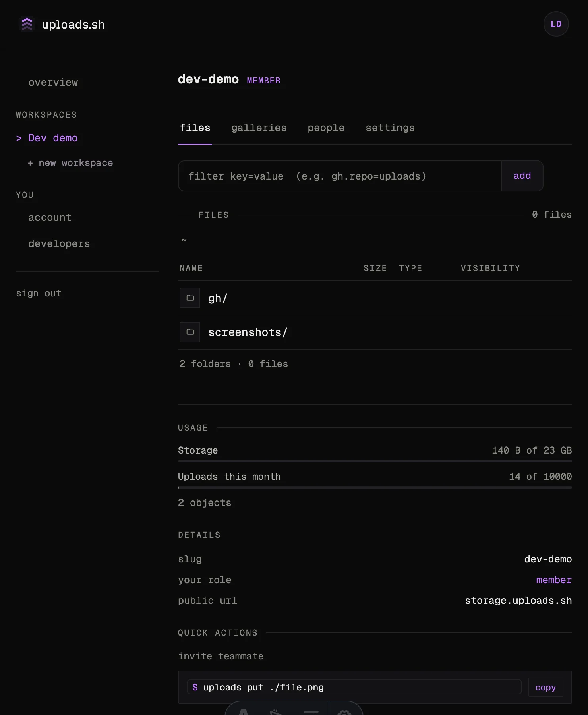Create a new workspace
This screenshot has width=588, height=715.
click(70, 163)
